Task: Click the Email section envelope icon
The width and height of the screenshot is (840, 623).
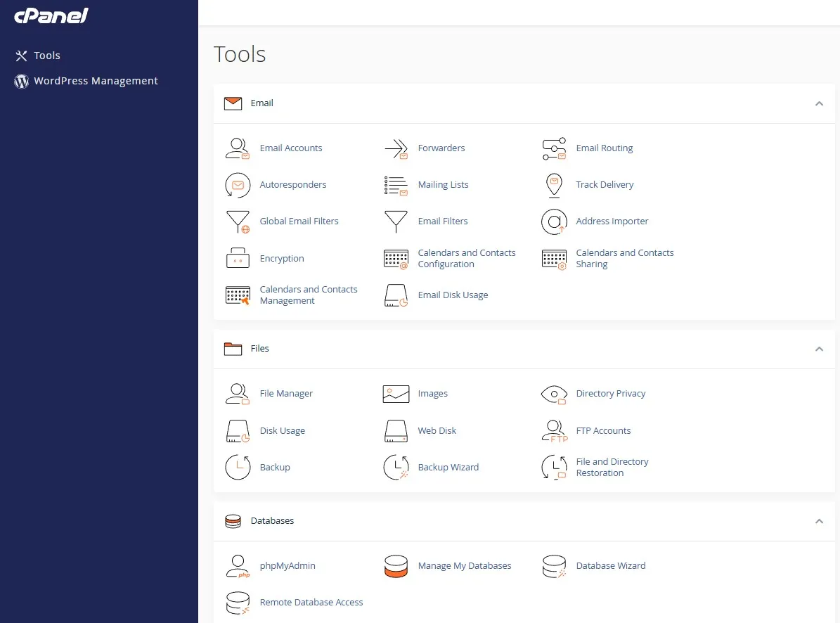Action: point(233,103)
